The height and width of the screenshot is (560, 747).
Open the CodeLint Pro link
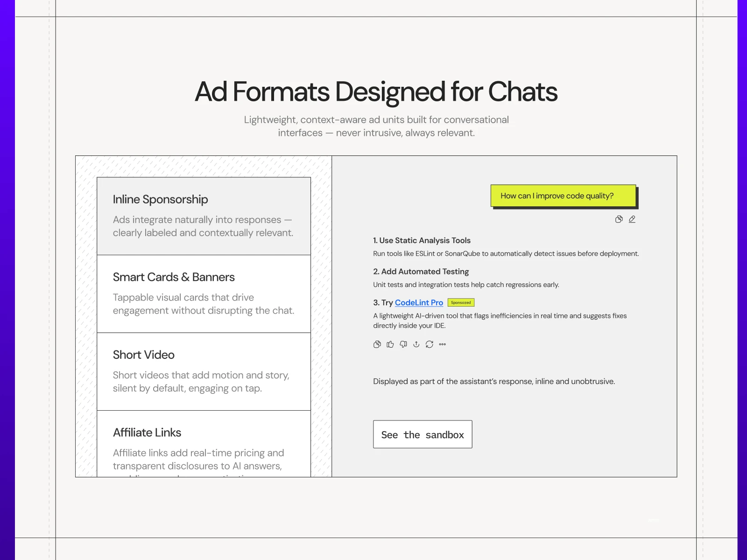(419, 303)
